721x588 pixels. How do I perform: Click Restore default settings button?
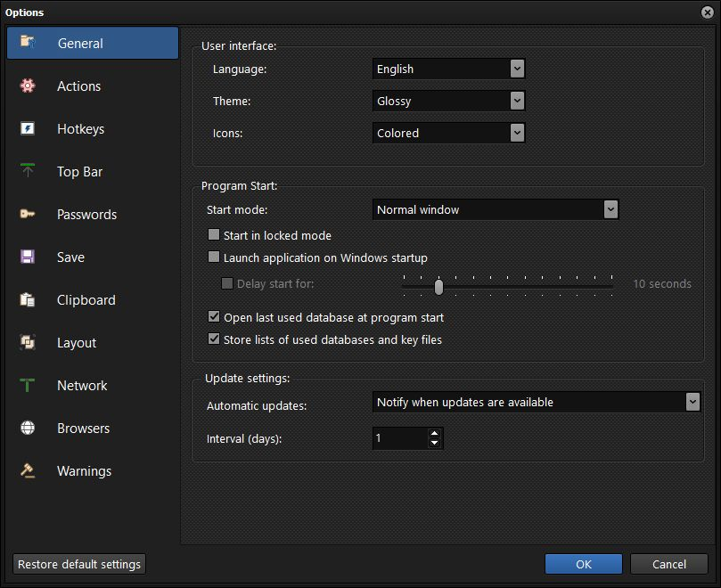(x=79, y=564)
